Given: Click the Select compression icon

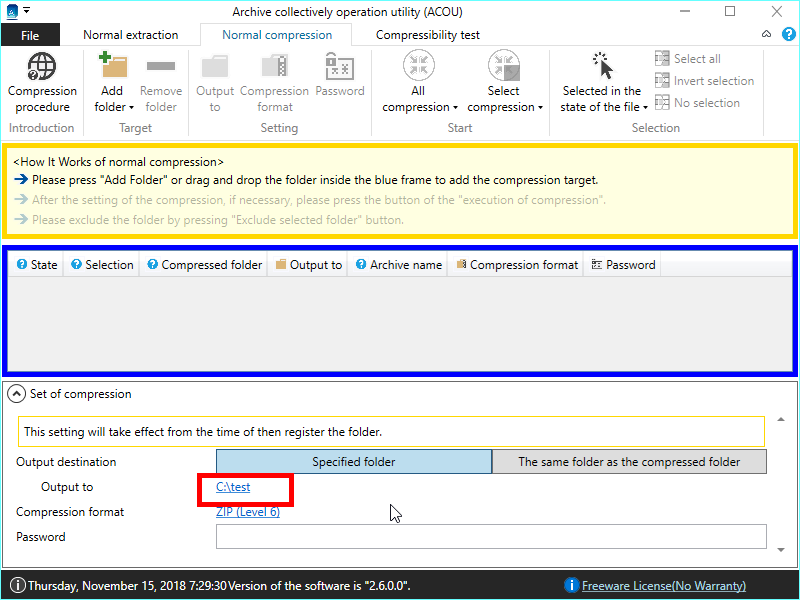Looking at the screenshot, I should point(503,67).
